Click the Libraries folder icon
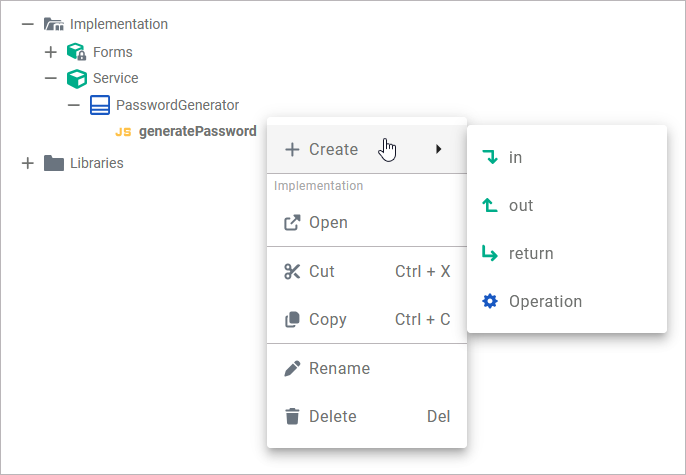This screenshot has width=686, height=475. point(54,163)
